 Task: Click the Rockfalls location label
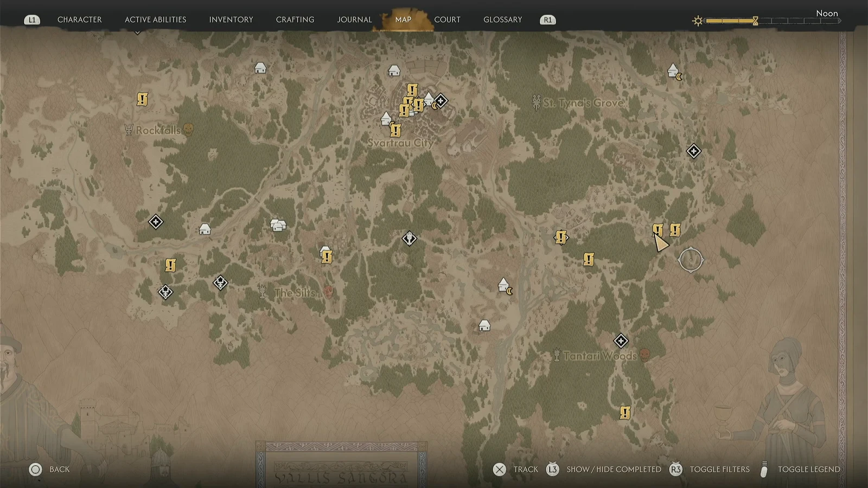[158, 130]
